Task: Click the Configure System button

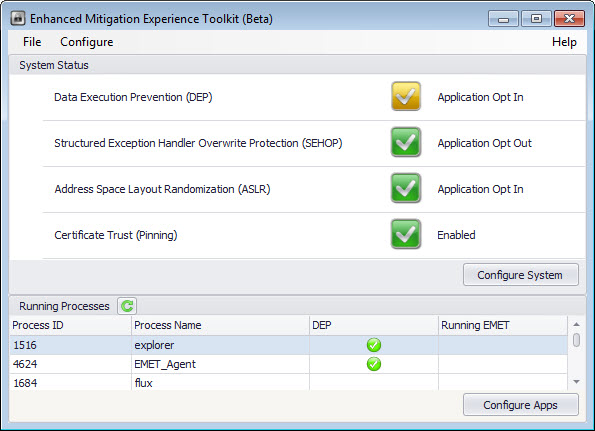Action: (521, 275)
